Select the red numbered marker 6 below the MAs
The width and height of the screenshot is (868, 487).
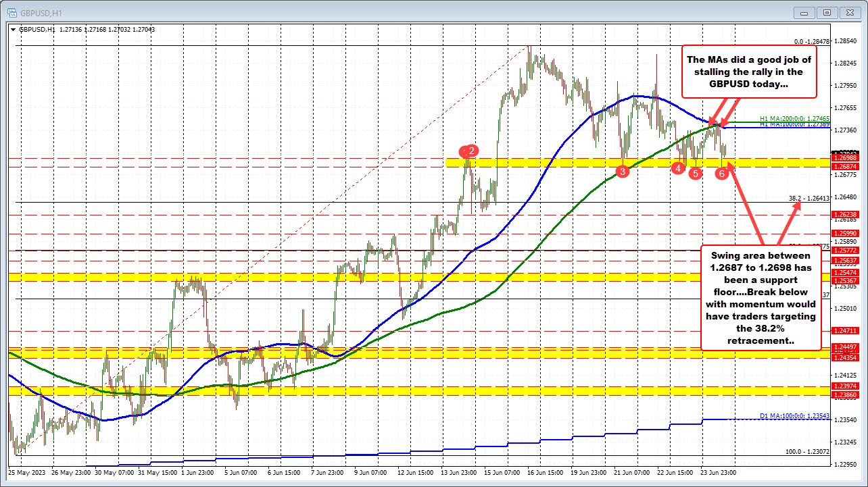[721, 173]
